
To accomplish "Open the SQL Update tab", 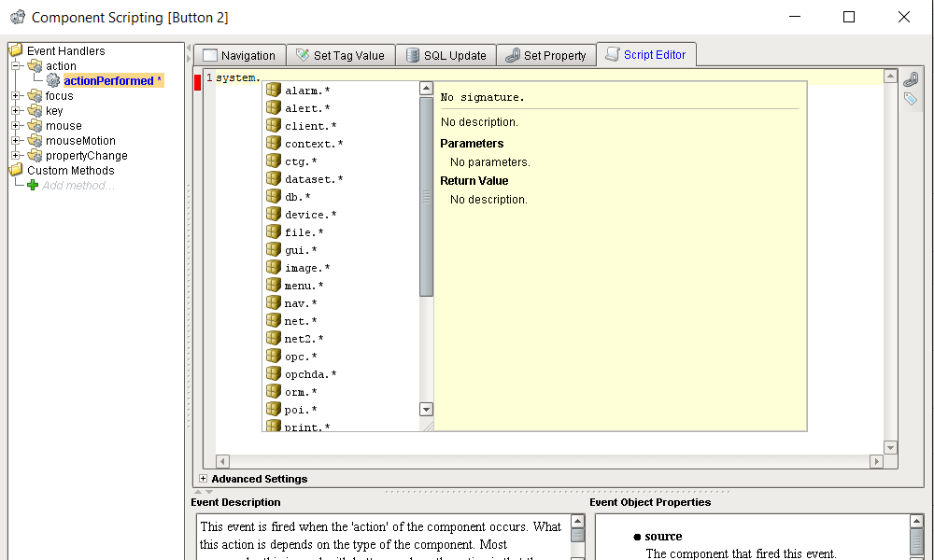I will coord(446,55).
